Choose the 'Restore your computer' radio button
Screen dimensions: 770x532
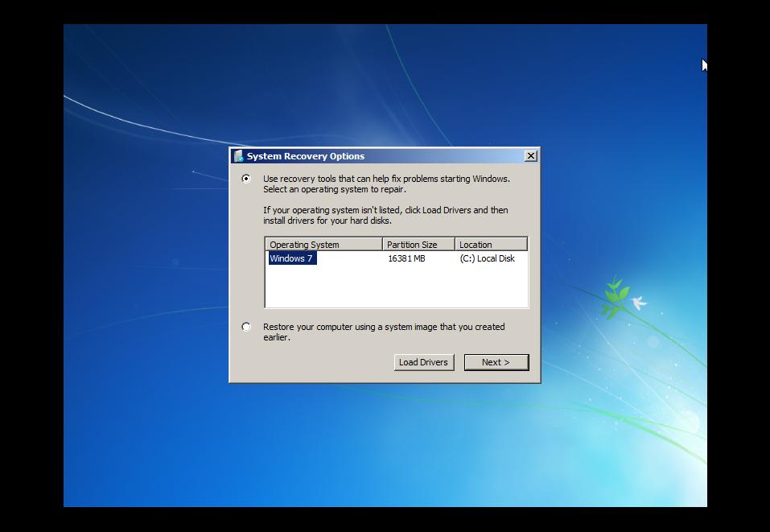coord(246,327)
